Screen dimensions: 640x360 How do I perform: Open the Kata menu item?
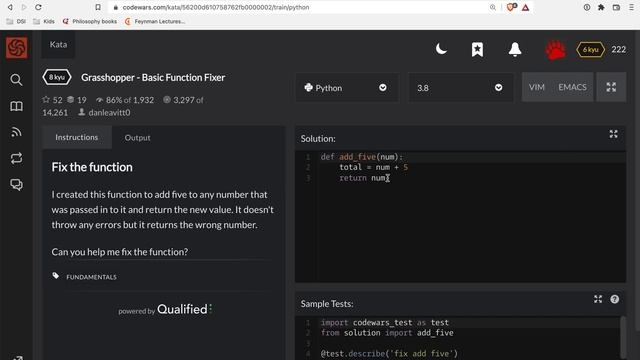(58, 44)
